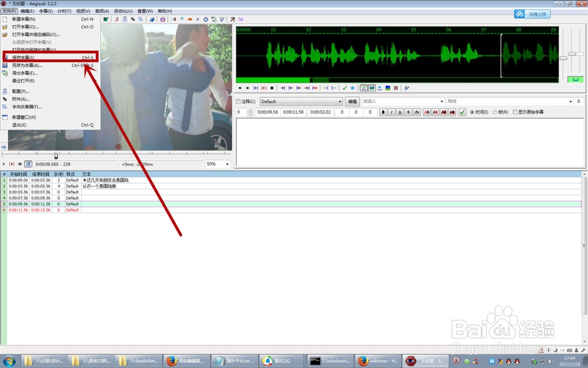Go to previous line in audio toolbar
Screen dimensions: 588x368
(x=240, y=88)
